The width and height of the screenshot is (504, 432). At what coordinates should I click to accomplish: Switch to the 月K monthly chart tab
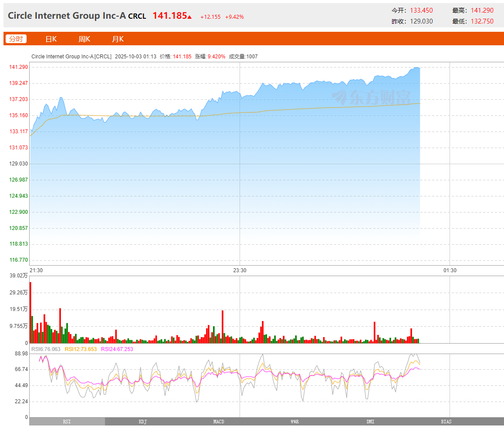(x=118, y=39)
